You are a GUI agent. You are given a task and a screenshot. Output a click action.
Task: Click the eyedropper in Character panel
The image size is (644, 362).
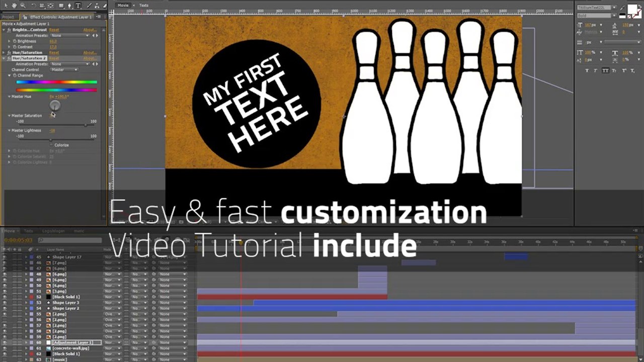622,8
